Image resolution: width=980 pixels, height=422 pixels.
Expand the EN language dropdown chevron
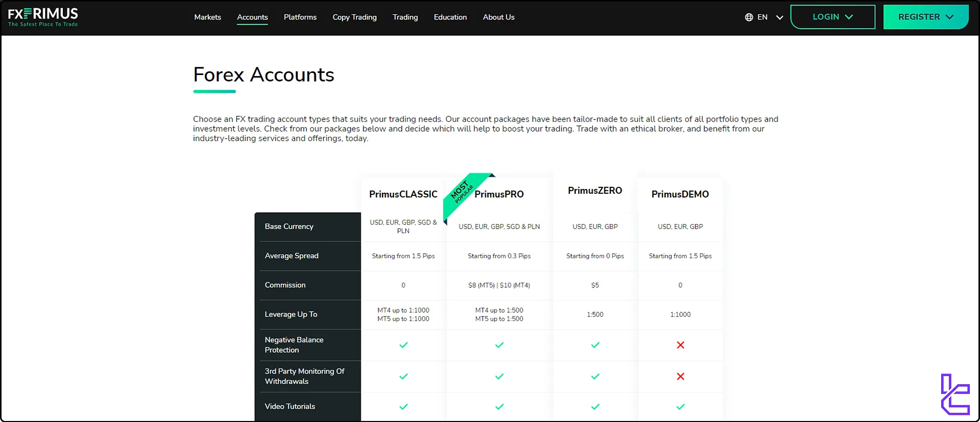(779, 17)
